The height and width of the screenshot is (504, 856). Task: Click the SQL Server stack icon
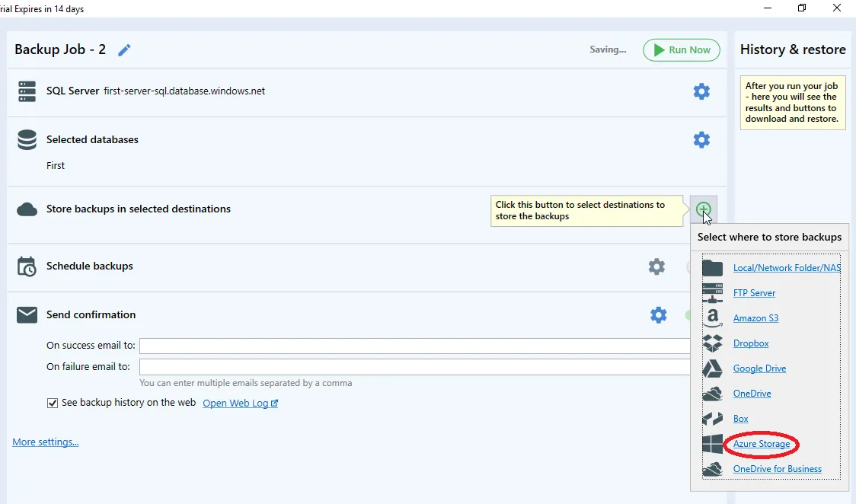(x=27, y=91)
